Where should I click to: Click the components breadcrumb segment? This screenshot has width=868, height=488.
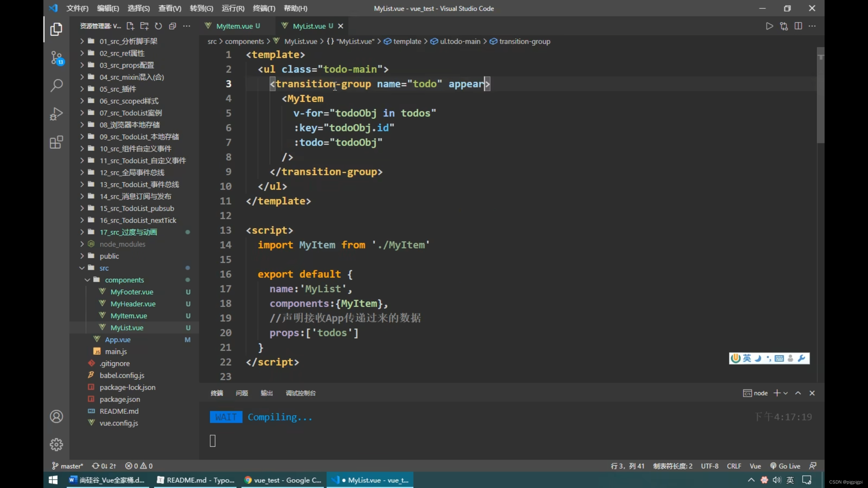tap(244, 41)
